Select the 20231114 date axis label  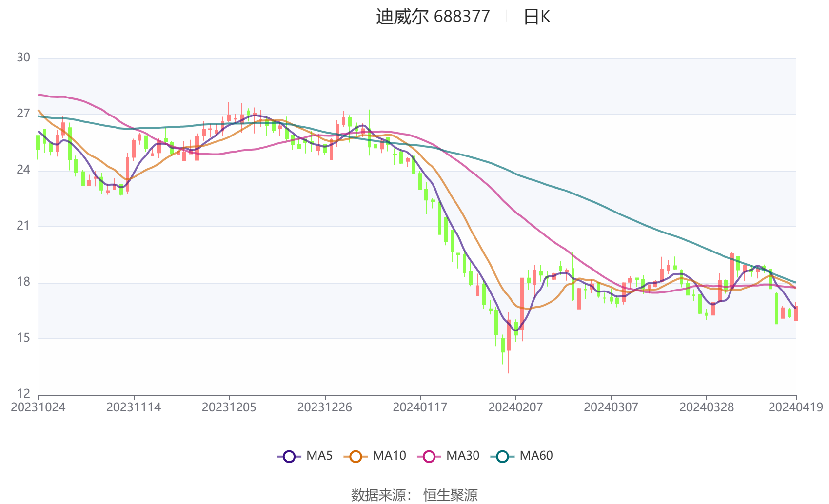[x=134, y=407]
